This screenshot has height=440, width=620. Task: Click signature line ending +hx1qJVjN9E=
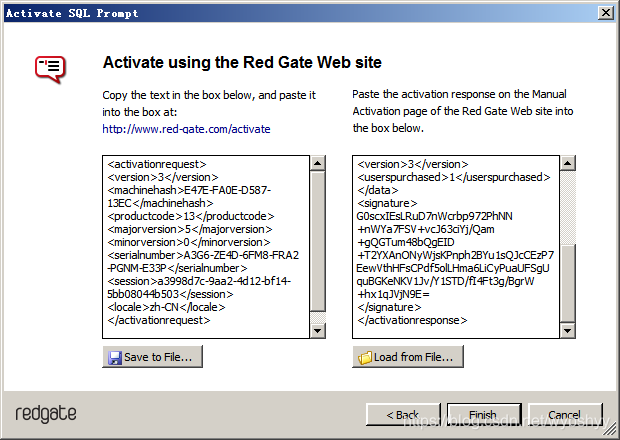[x=393, y=294]
